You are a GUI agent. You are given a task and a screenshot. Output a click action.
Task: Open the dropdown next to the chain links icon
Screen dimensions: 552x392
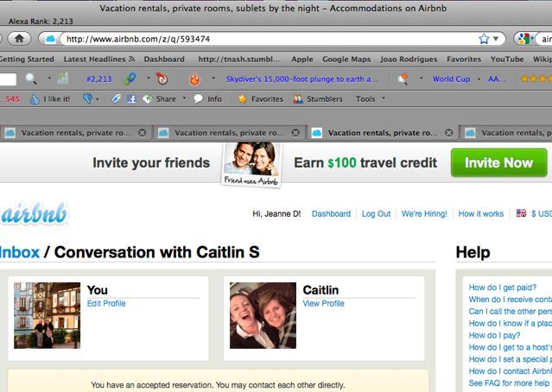(x=149, y=78)
